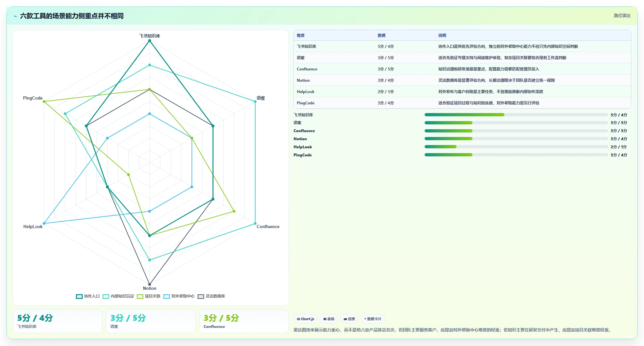Viewport: 644px width, 346px height.
Task: Click the Notion progress bar
Action: coord(516,139)
